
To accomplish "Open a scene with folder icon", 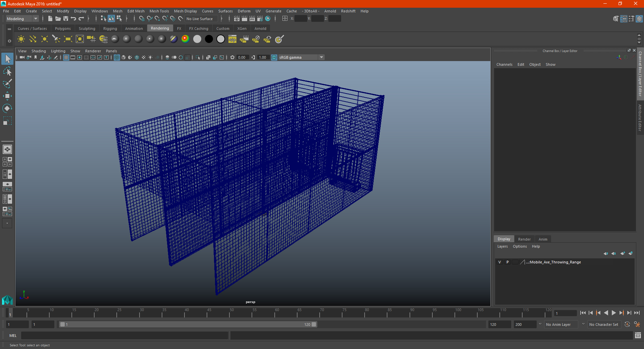I will click(58, 19).
